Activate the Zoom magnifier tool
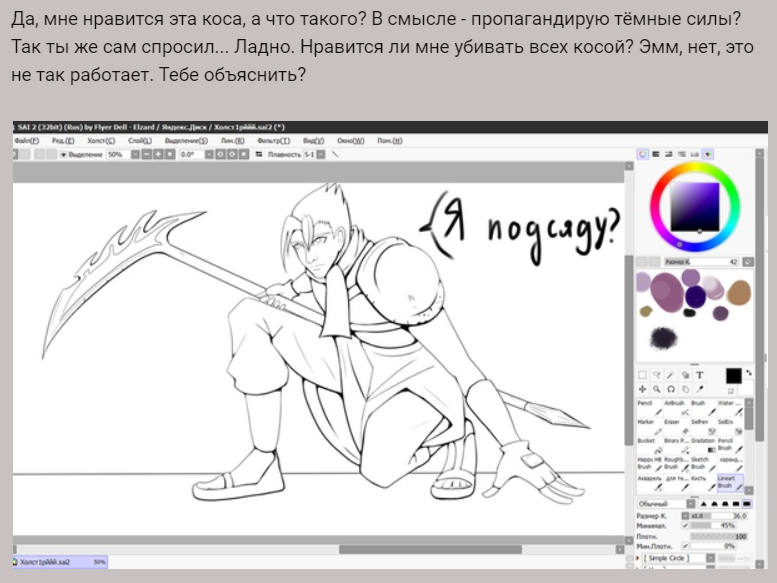Viewport: 777px width, 583px height. [x=656, y=388]
